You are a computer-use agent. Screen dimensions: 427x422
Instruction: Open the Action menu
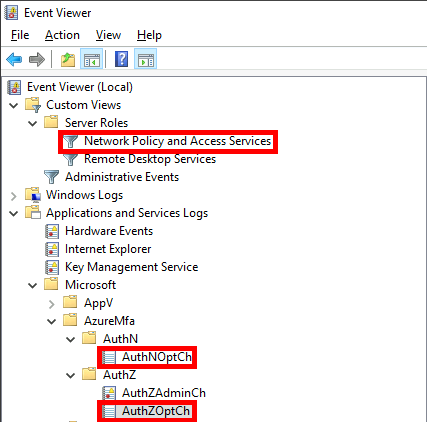62,35
